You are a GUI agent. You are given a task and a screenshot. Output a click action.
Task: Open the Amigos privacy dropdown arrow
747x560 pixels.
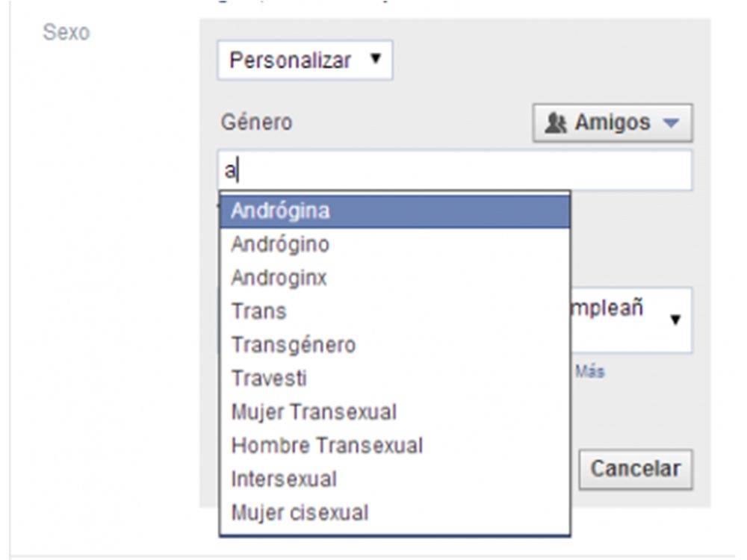(x=671, y=123)
